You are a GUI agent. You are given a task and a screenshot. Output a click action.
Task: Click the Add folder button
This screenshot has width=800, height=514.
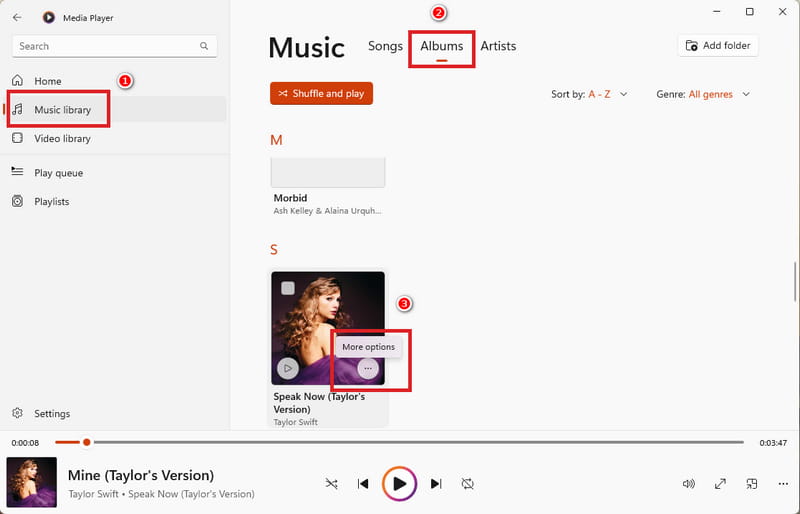point(718,45)
